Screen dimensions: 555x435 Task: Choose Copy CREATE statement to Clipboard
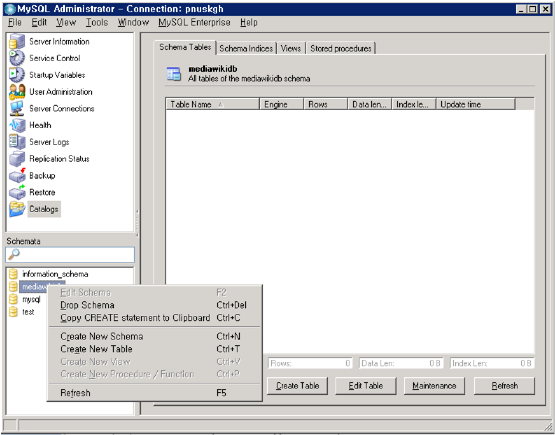point(154,318)
